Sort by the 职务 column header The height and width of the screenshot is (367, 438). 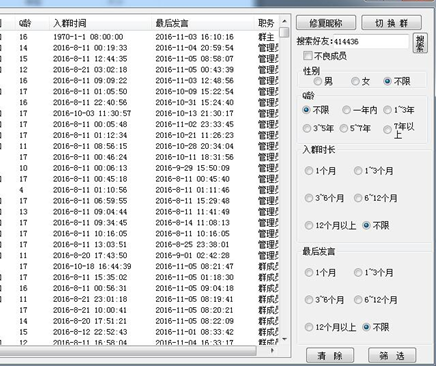(267, 23)
